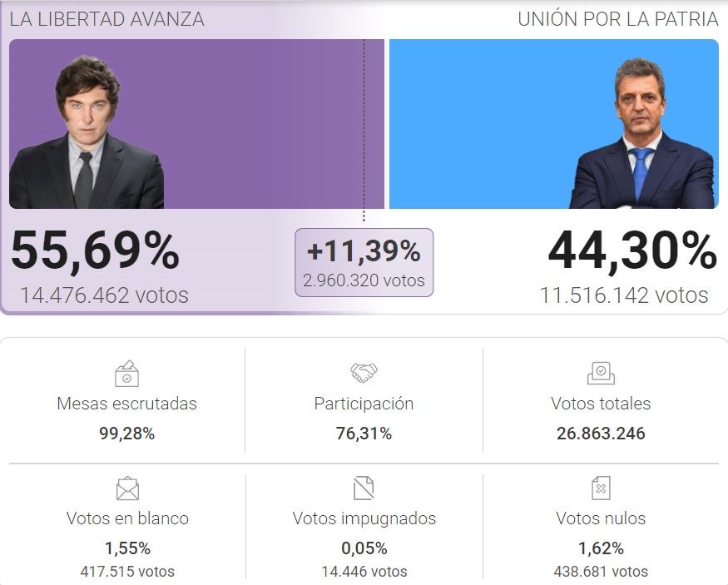Click the 76,31% participation value
The image size is (728, 585).
364,434
